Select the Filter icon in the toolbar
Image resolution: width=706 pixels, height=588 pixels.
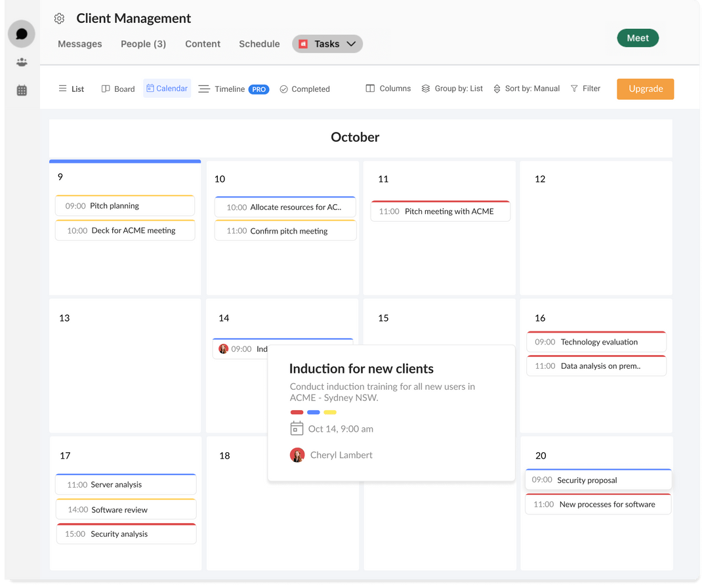[x=585, y=89]
